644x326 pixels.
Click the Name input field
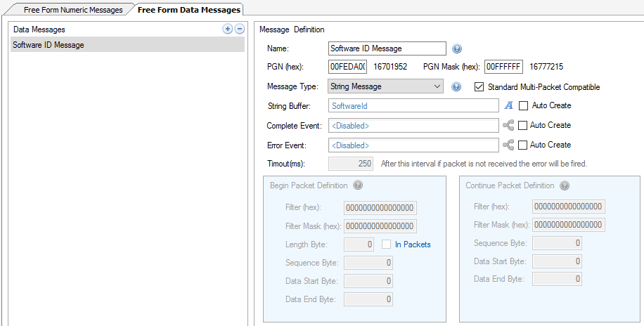[387, 48]
